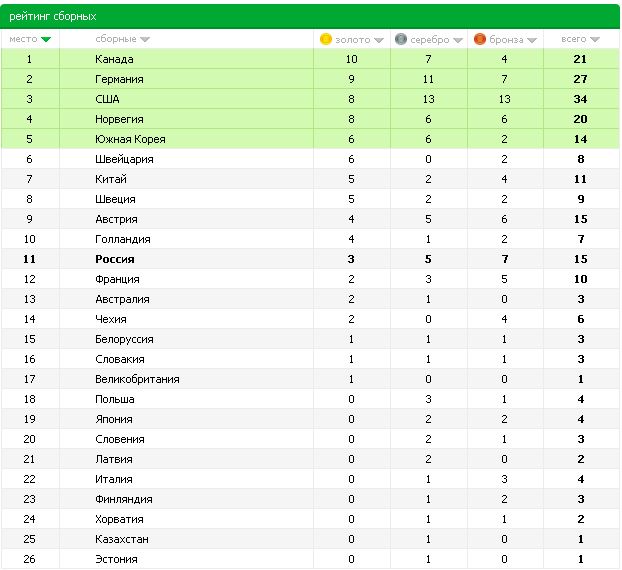Select the Германия team name
This screenshot has width=622, height=570.
pos(119,79)
